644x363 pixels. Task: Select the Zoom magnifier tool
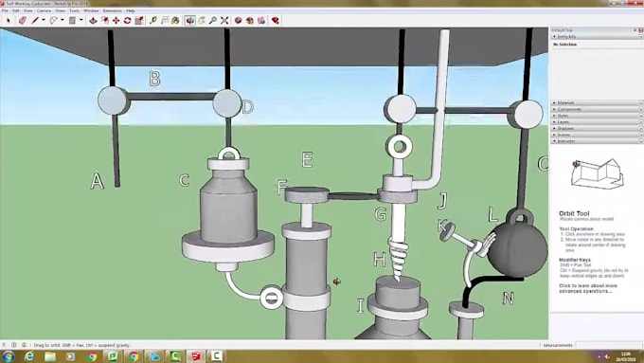[x=213, y=20]
